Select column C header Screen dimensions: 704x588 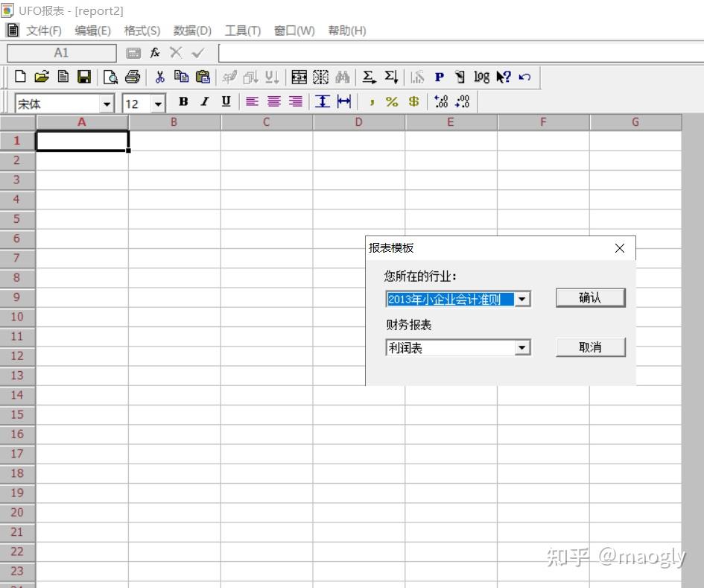pos(266,122)
